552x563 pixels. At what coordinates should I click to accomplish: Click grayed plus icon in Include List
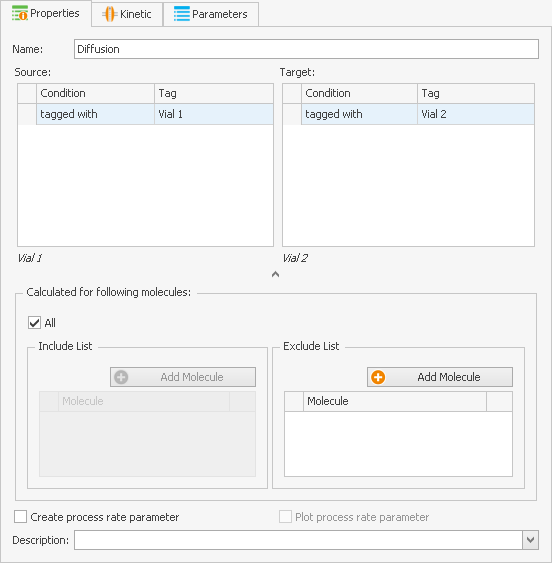coord(121,377)
